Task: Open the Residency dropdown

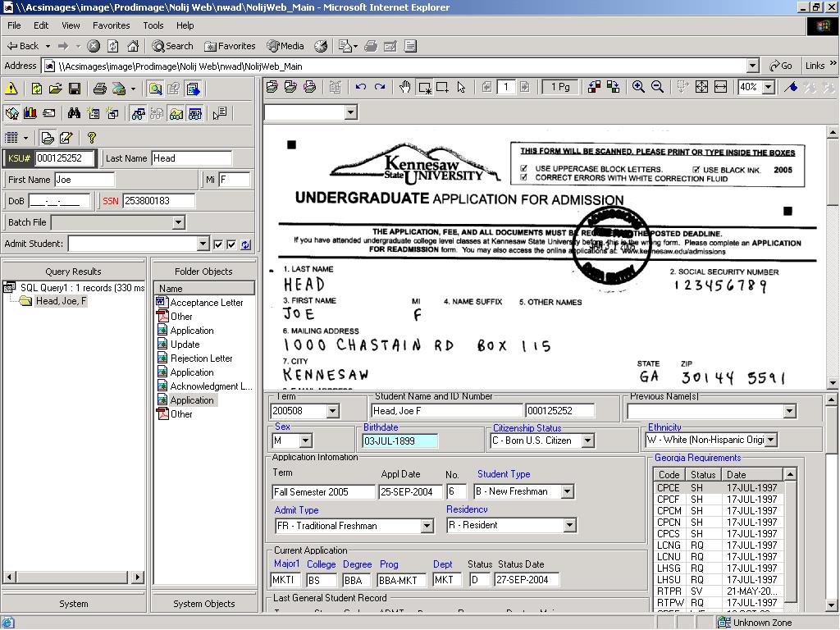Action: point(570,526)
